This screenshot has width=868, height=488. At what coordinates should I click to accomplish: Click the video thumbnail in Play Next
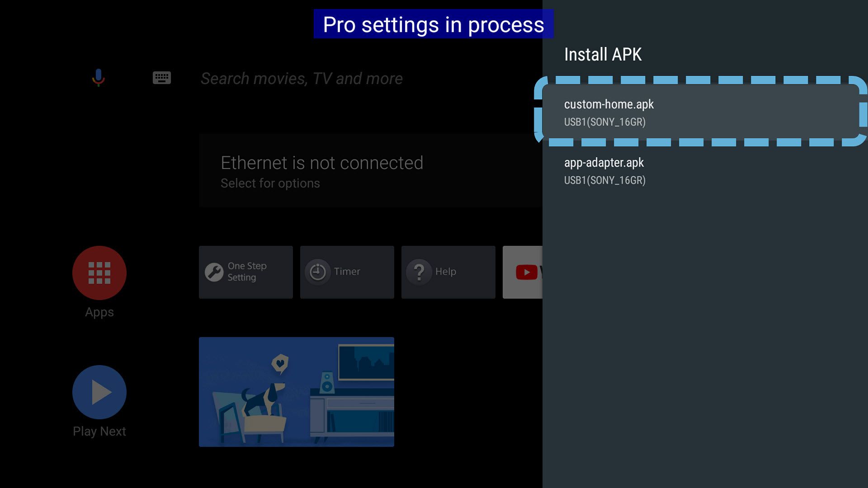297,391
